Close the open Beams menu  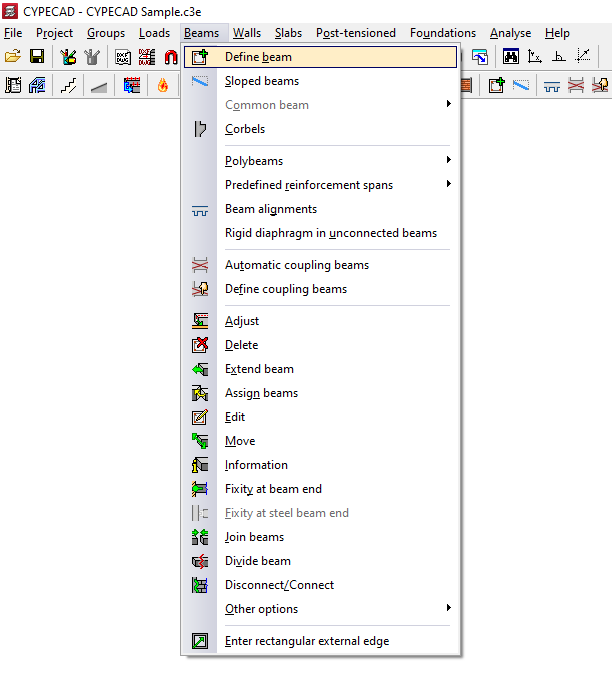[201, 33]
